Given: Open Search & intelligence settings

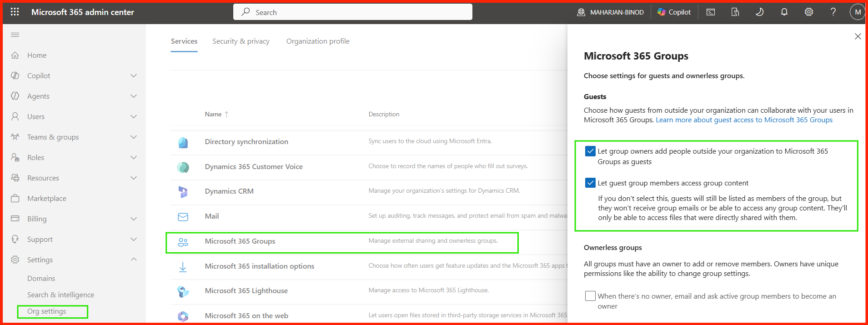Looking at the screenshot, I should click(x=60, y=295).
